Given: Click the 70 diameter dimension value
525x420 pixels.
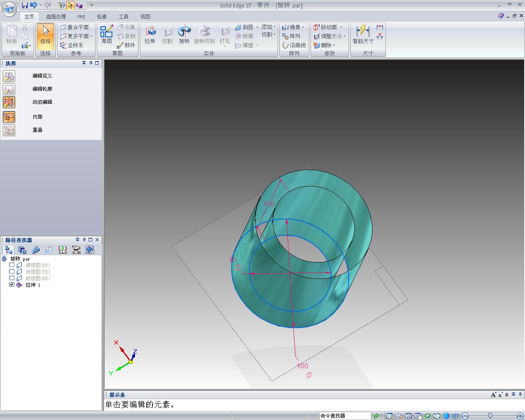Looking at the screenshot, I should click(x=233, y=260).
